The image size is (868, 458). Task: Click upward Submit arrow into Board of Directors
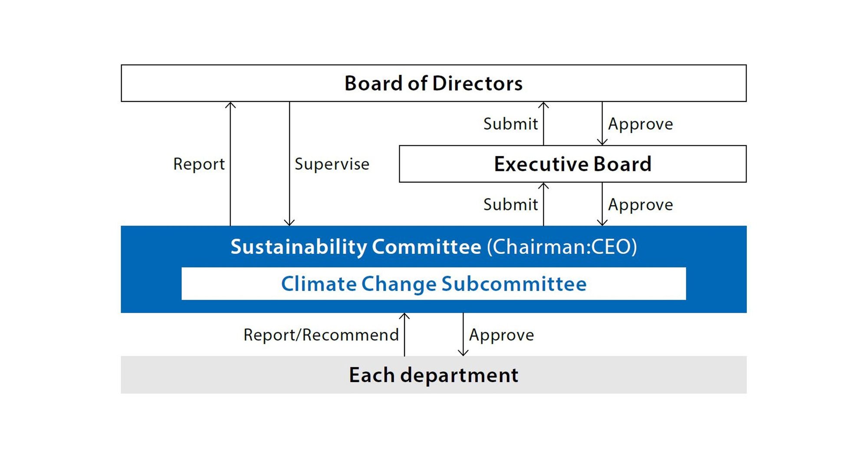[x=543, y=124]
